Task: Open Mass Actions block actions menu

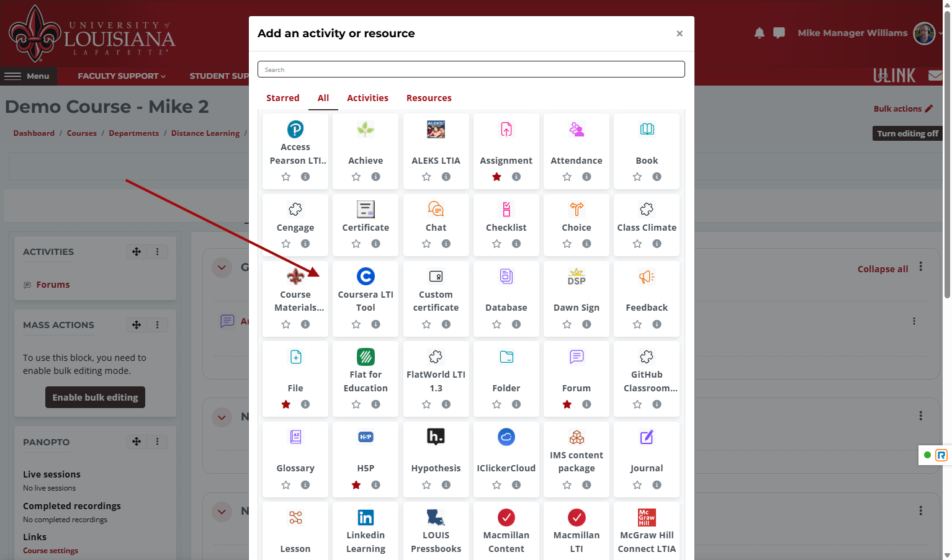Action: pos(157,325)
